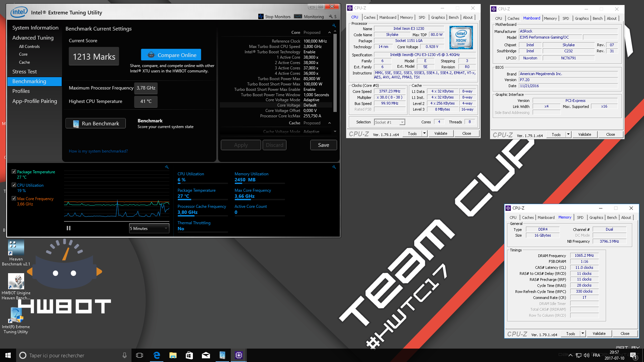This screenshot has width=644, height=362.
Task: Collapse the Cache Proposed section
Action: (329, 123)
